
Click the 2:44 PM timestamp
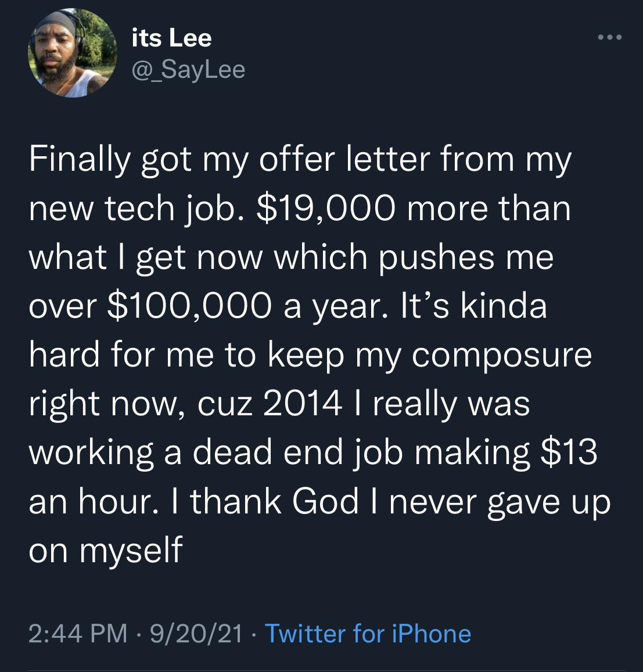pos(77,633)
